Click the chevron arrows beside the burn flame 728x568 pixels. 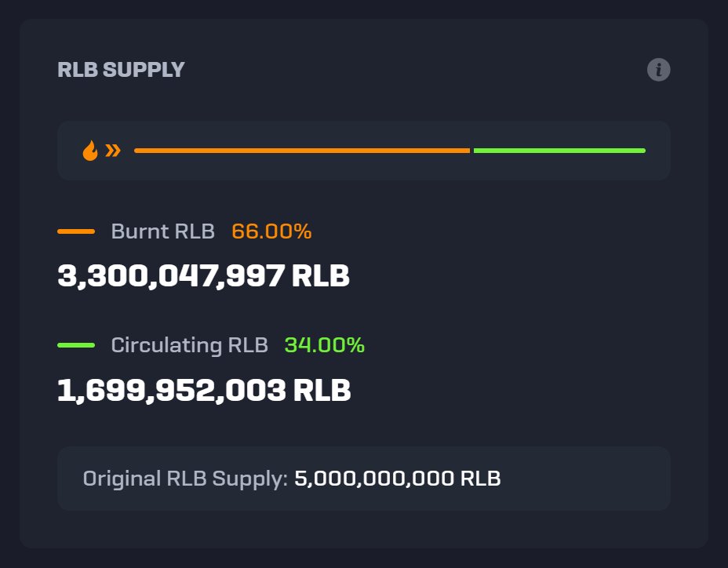pyautogui.click(x=112, y=150)
